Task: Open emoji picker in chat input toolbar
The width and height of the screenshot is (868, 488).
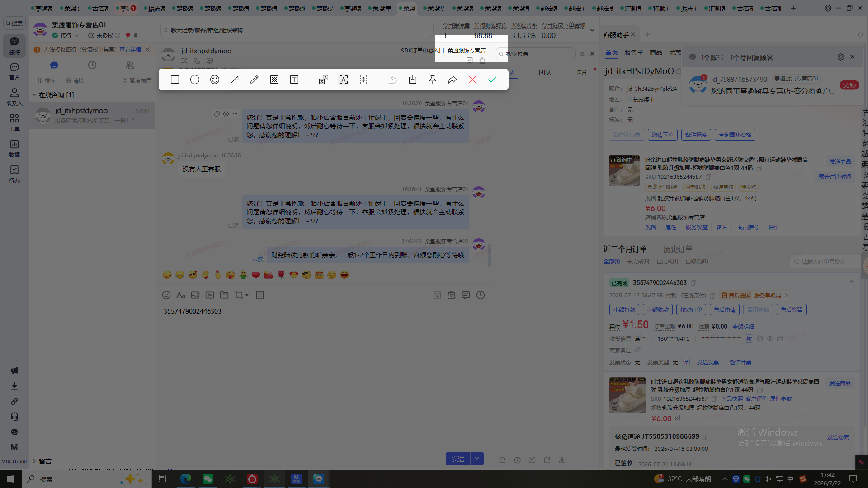Action: (166, 295)
